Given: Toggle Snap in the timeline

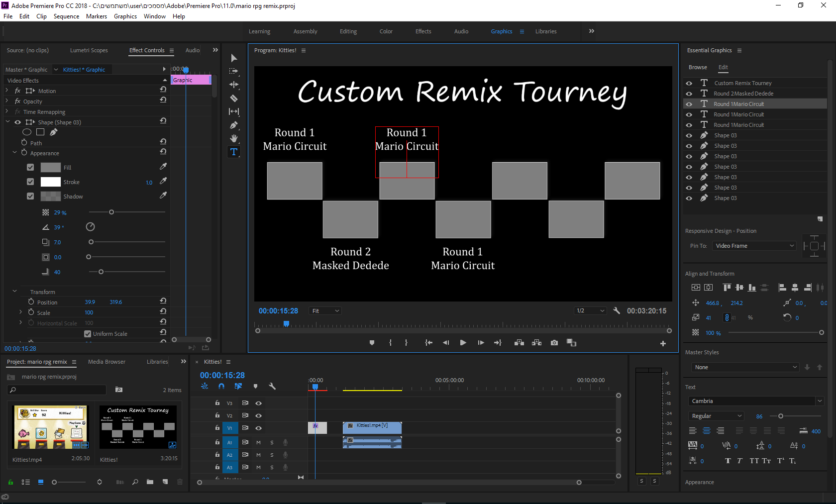Looking at the screenshot, I should (221, 386).
